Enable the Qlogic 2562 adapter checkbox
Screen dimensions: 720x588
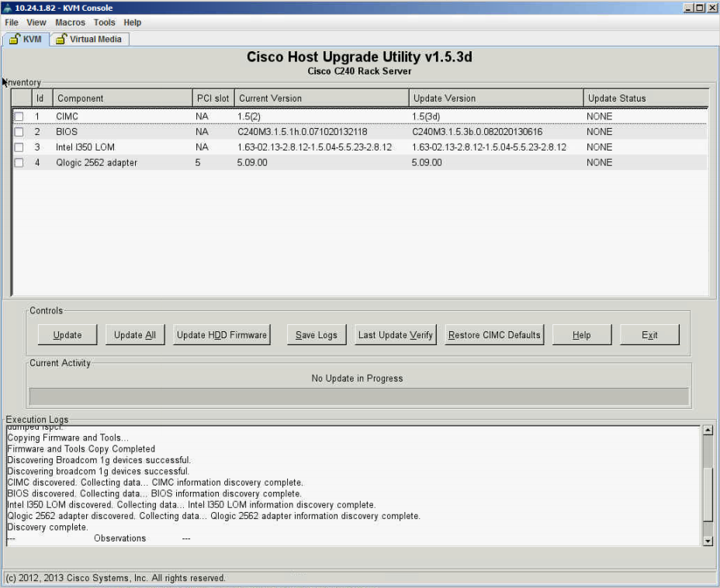pyautogui.click(x=19, y=163)
